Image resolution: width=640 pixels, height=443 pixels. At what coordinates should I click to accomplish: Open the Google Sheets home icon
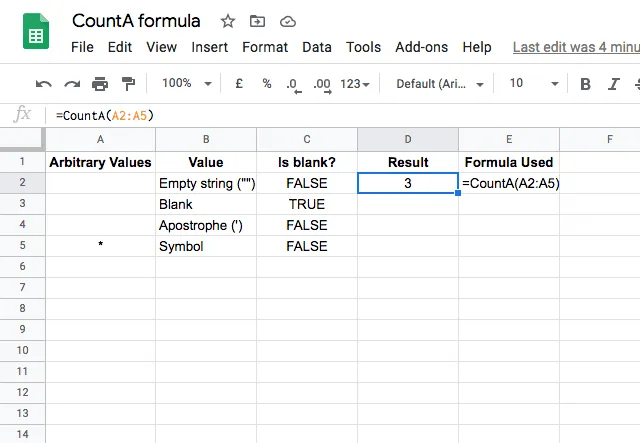[36, 31]
